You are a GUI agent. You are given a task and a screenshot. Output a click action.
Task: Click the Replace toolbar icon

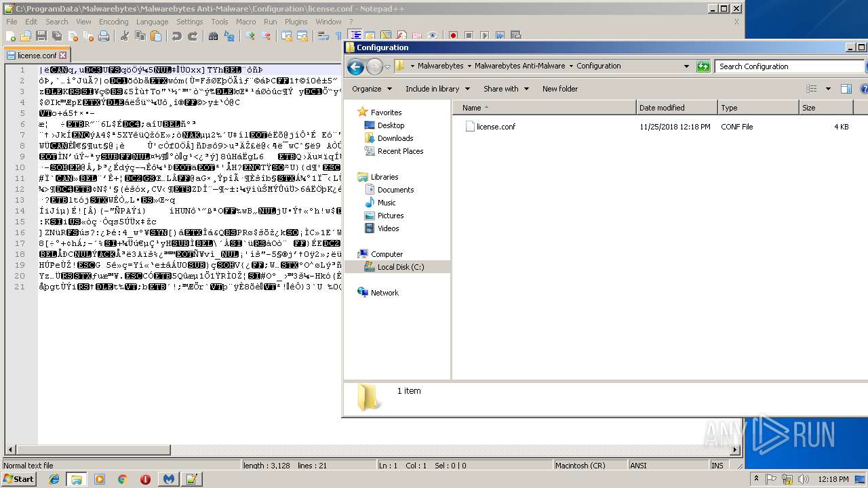(x=229, y=36)
